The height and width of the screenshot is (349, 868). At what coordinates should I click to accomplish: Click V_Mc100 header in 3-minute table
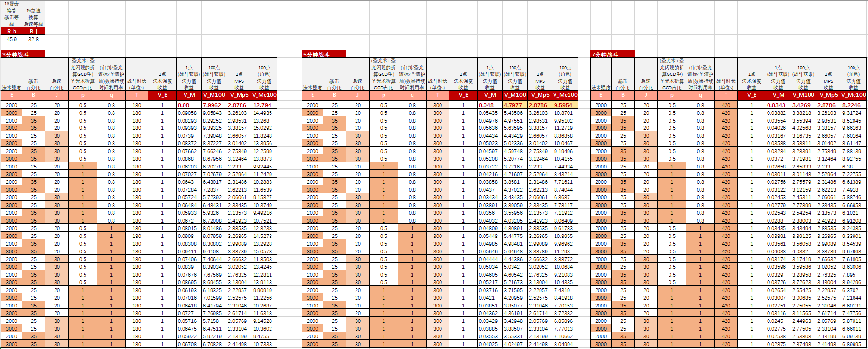(264, 95)
